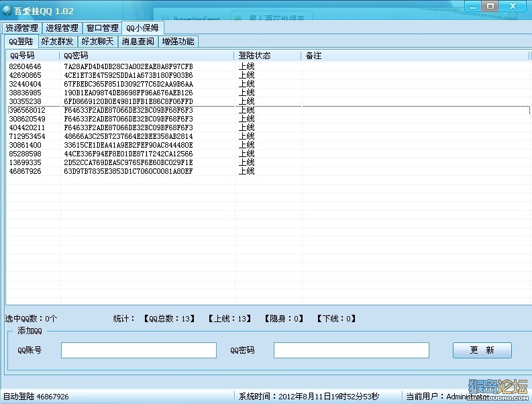Click the 【下线：0】 statistic

(336, 319)
